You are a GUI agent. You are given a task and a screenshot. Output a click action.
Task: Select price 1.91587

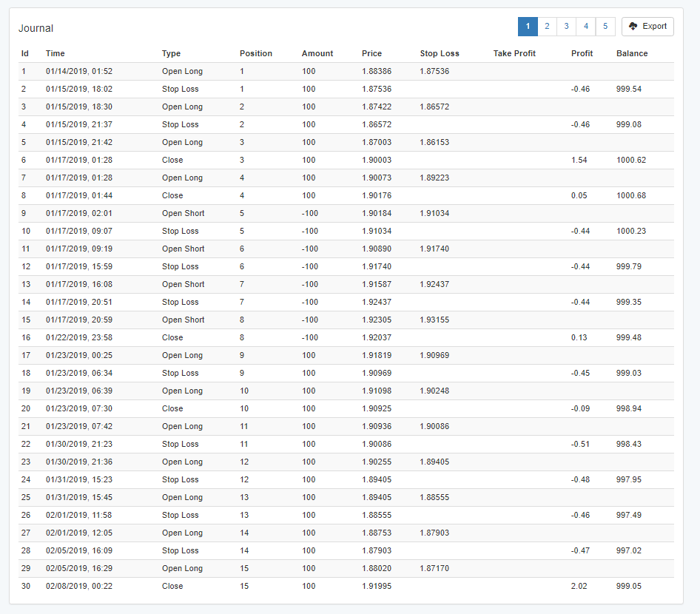tap(377, 284)
